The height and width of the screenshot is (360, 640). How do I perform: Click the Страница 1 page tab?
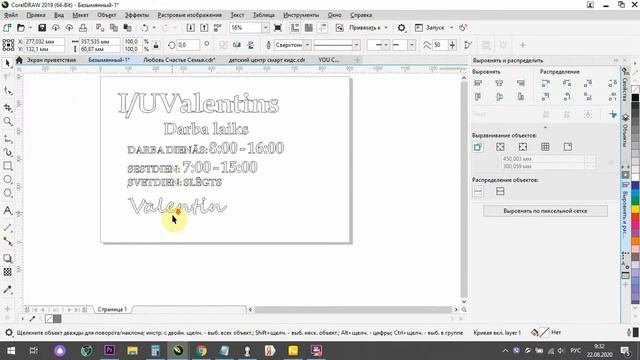pos(112,309)
